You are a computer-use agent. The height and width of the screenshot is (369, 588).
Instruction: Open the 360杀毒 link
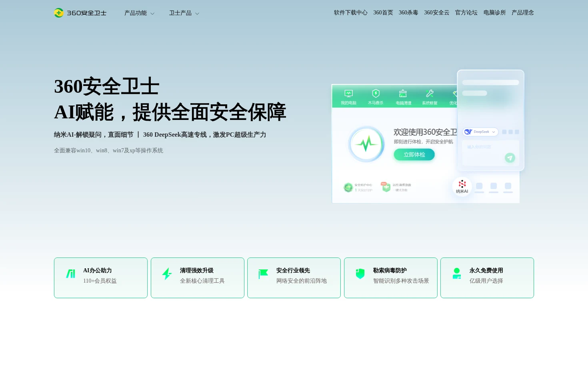click(408, 13)
